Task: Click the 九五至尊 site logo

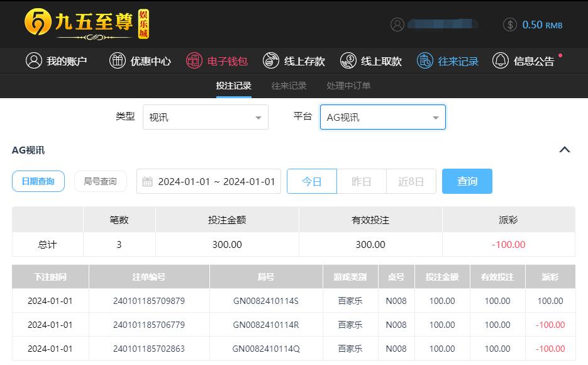Action: (x=87, y=23)
